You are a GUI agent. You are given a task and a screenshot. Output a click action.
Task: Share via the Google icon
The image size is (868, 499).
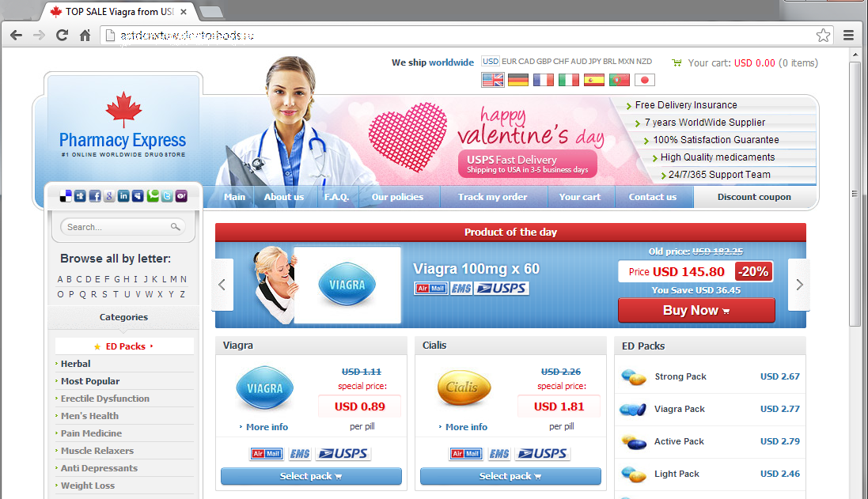[x=109, y=196]
